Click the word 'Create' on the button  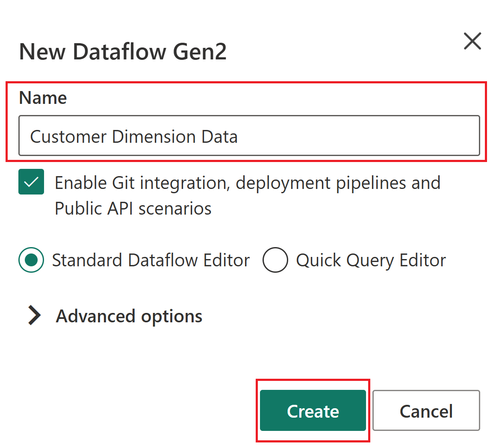coord(313,411)
